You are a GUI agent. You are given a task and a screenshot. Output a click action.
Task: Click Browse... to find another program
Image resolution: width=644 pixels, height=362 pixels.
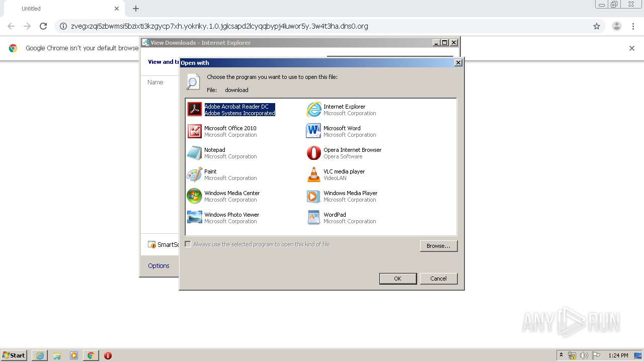(x=438, y=246)
